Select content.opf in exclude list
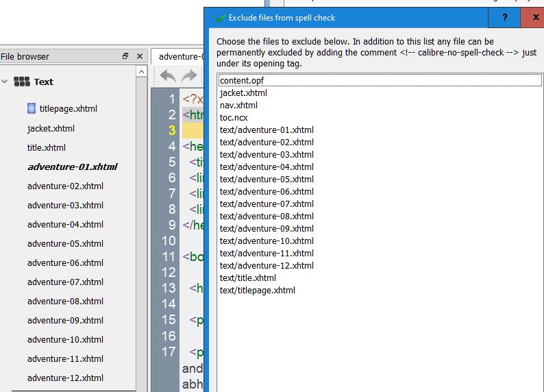 (x=380, y=80)
